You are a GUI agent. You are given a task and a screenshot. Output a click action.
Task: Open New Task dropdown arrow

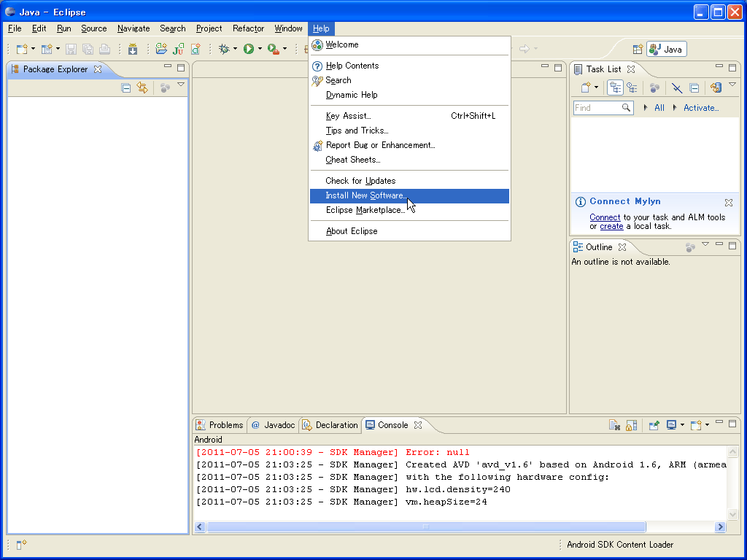(596, 87)
